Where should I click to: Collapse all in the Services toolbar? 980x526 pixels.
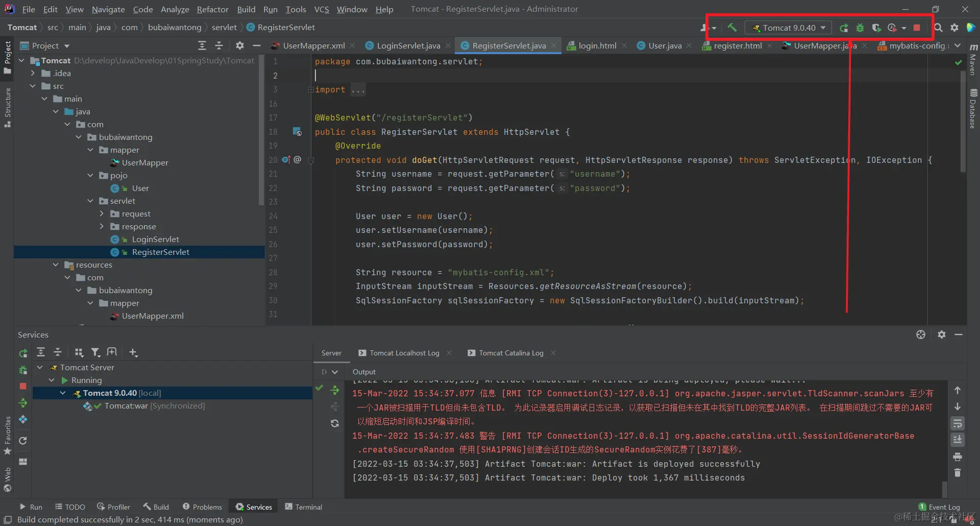58,352
